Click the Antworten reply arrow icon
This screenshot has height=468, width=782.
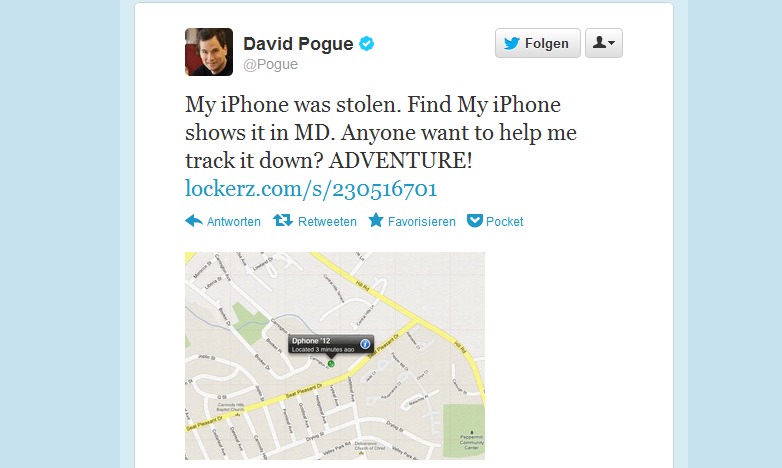pos(194,221)
